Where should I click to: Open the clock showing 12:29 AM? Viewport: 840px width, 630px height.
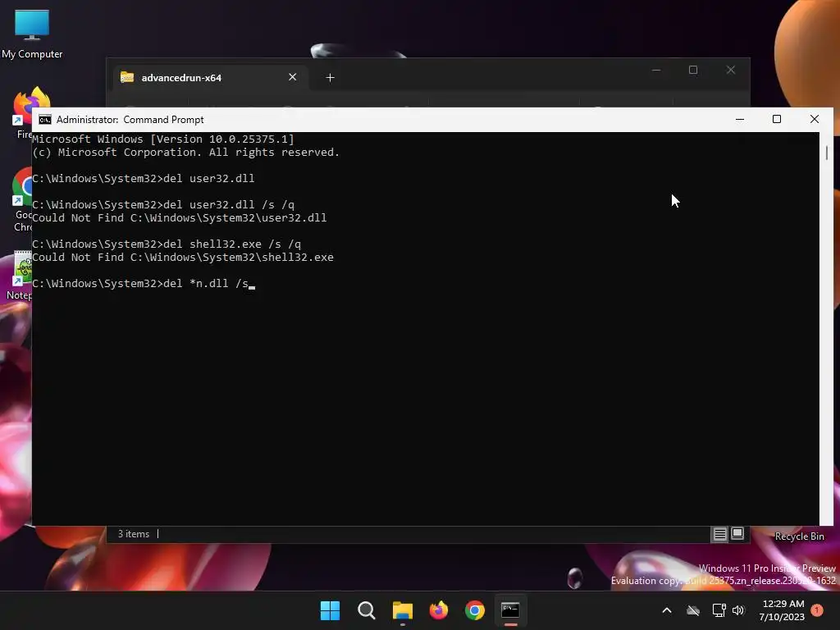pyautogui.click(x=782, y=610)
